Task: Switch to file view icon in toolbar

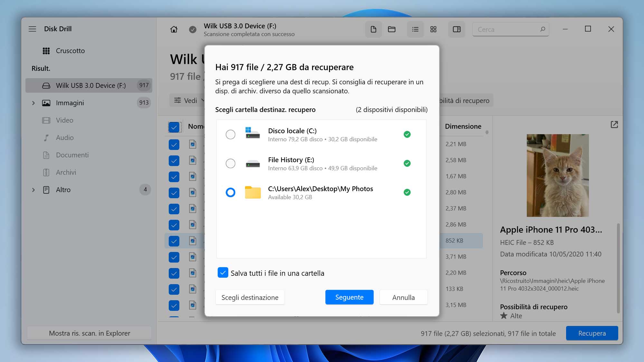Action: pyautogui.click(x=374, y=29)
